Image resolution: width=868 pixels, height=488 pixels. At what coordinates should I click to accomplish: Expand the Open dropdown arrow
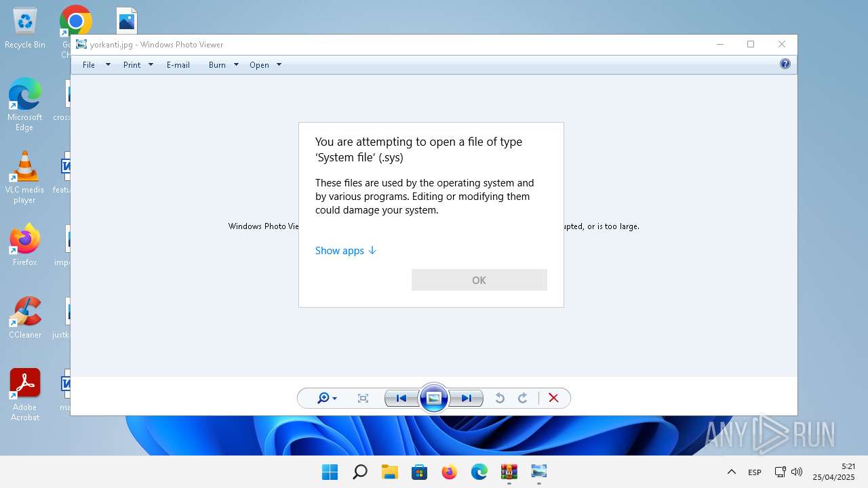pyautogui.click(x=279, y=65)
